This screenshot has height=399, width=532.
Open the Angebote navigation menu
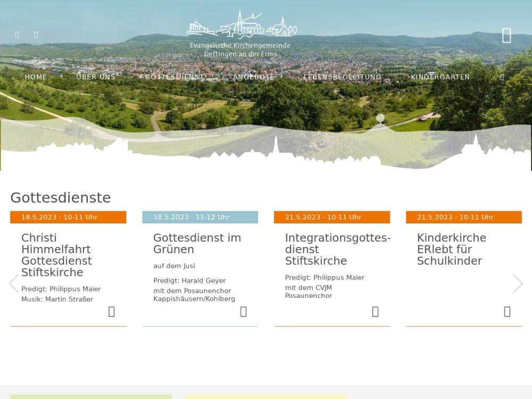tap(254, 77)
